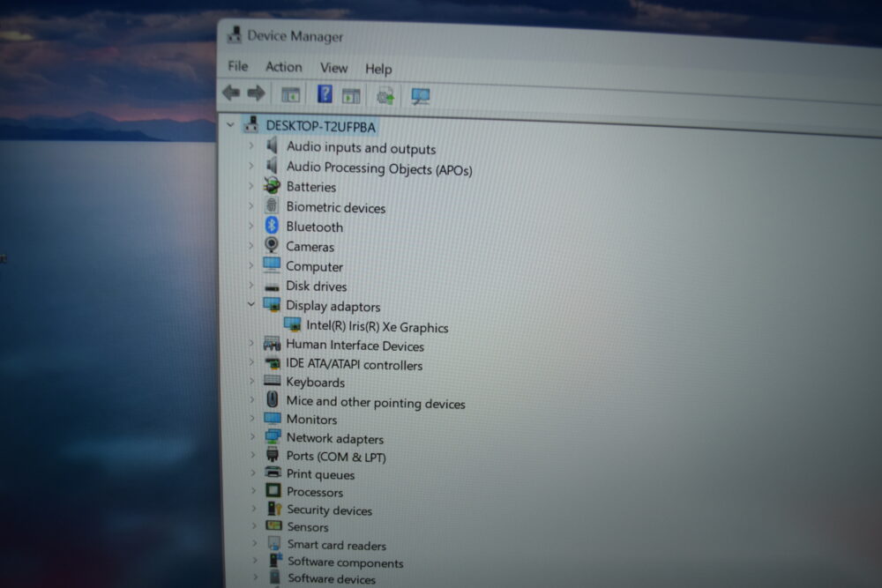Select the Monitors label
The height and width of the screenshot is (588, 882).
[311, 420]
